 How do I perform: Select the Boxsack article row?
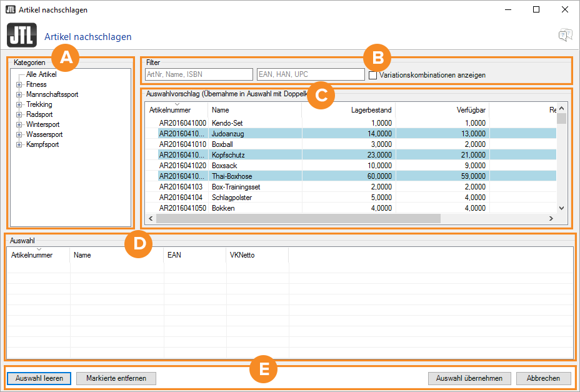click(224, 166)
